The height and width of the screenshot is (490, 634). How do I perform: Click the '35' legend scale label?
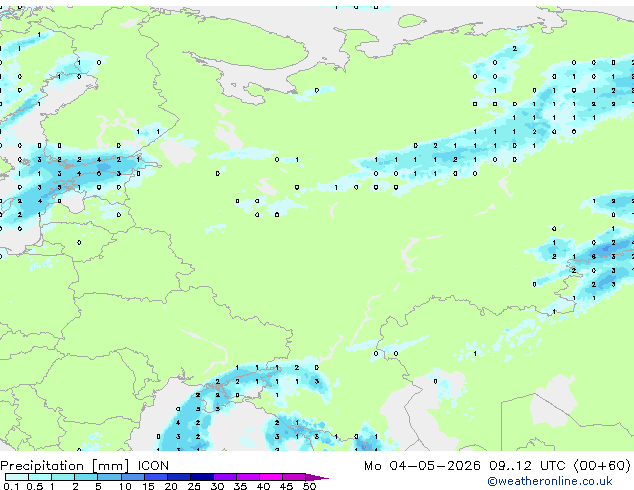[x=240, y=486]
